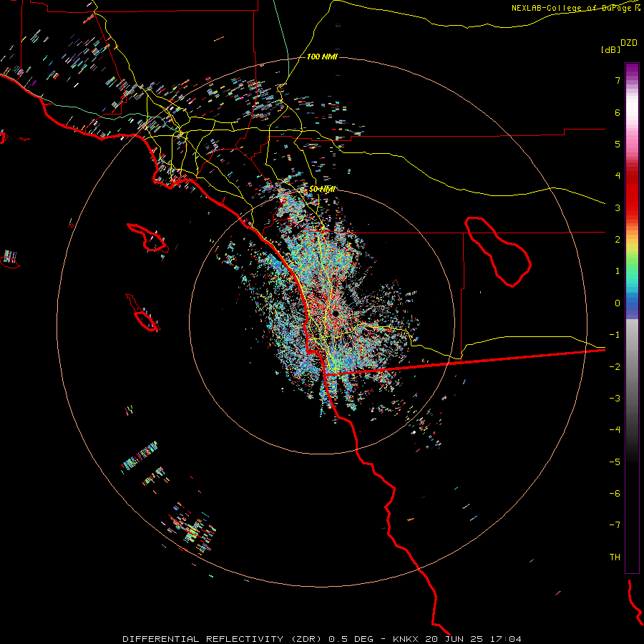Click the scale value 2
Image resolution: width=644 pixels, height=644 pixels.
click(x=618, y=240)
